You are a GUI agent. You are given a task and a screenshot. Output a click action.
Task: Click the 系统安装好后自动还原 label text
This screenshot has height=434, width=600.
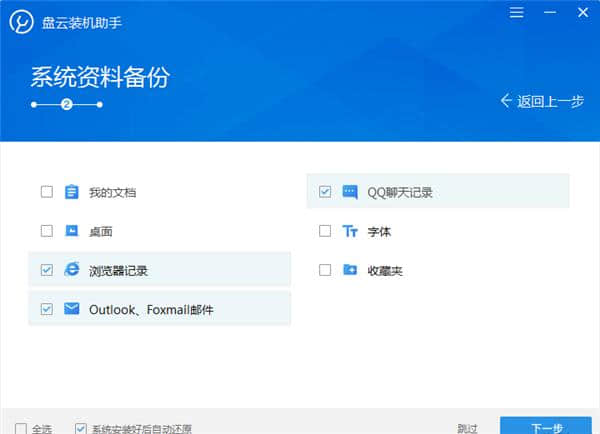[x=142, y=429]
